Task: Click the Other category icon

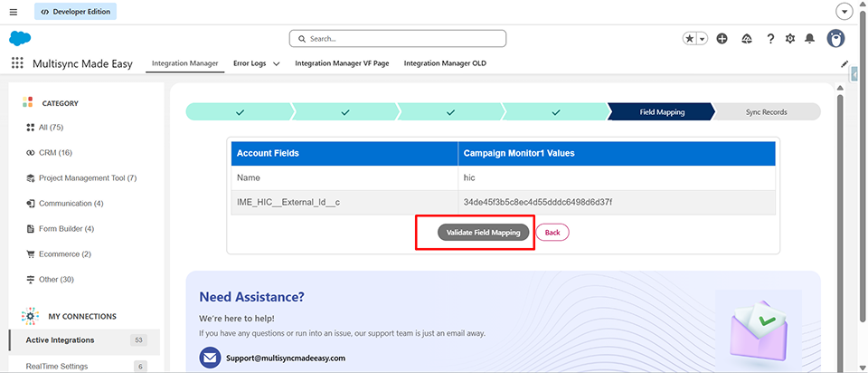Action: tap(31, 280)
